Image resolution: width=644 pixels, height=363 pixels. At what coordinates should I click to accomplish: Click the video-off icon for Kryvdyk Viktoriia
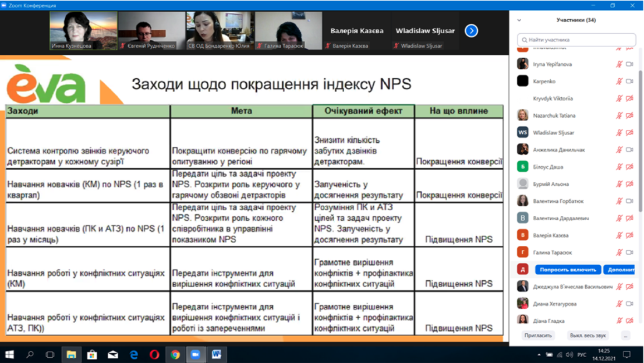coord(629,98)
